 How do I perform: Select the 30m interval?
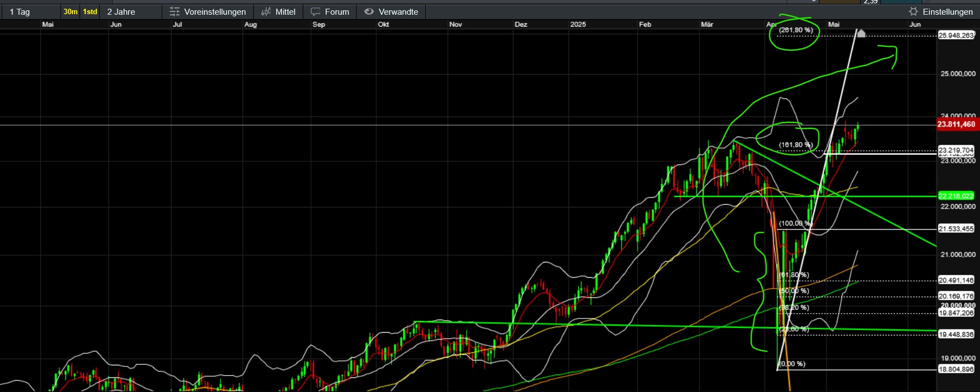coord(70,11)
